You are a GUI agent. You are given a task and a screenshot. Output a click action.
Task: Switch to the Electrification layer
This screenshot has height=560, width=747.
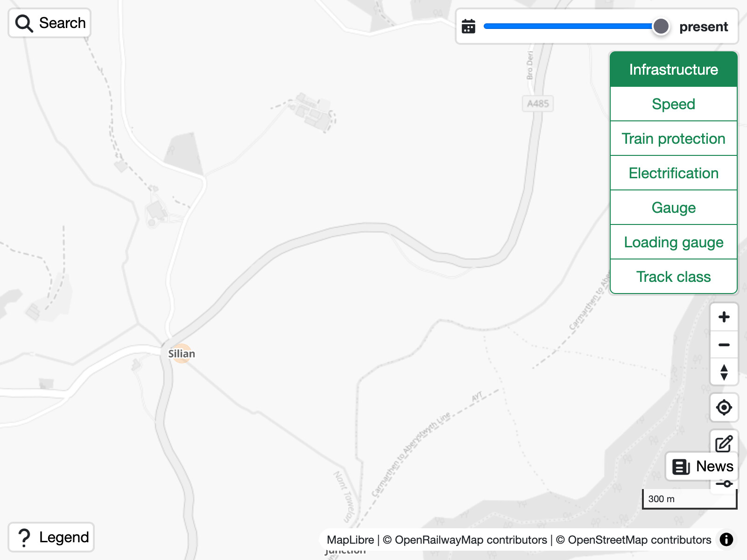673,173
